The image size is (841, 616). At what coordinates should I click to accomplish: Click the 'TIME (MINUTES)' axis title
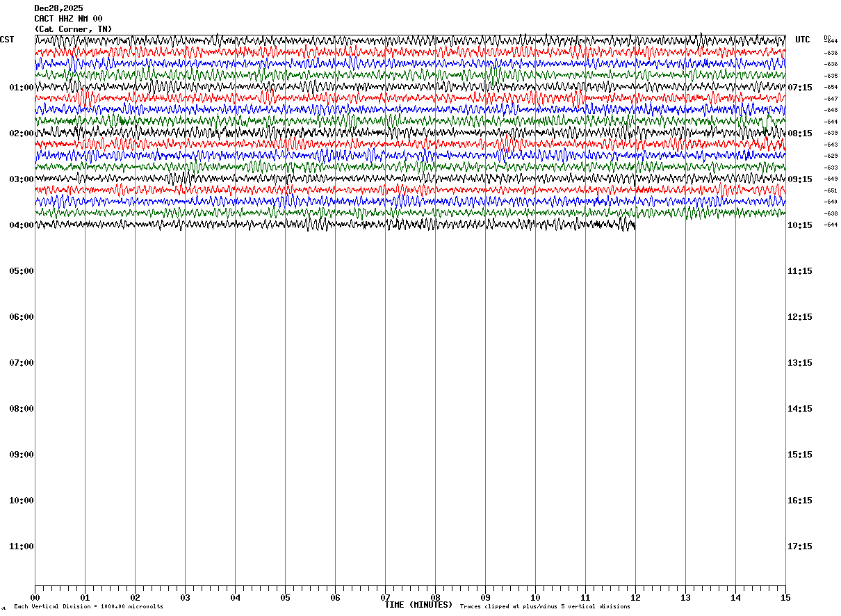[418, 605]
